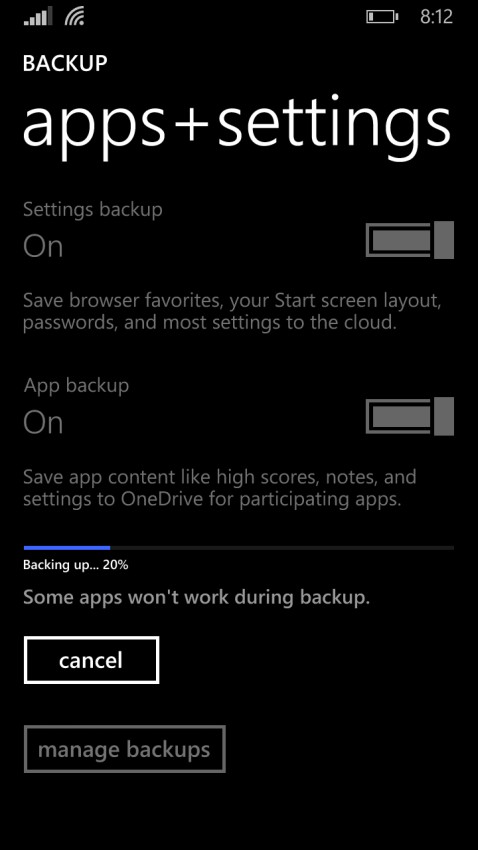Tap the 'Some apps won't work' warning

197,597
